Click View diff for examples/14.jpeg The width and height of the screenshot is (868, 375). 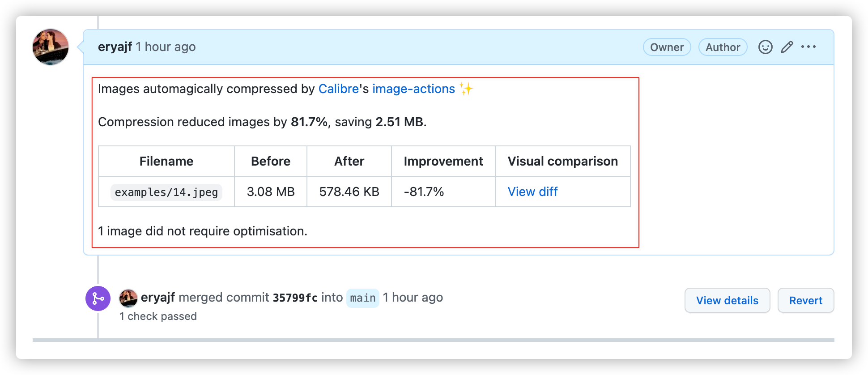click(x=532, y=192)
